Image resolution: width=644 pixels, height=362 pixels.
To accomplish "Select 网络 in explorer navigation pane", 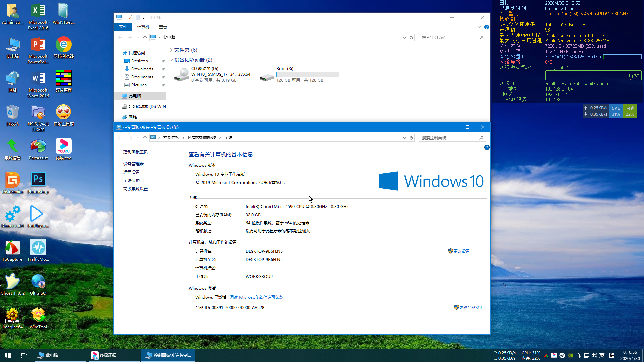I will click(132, 117).
